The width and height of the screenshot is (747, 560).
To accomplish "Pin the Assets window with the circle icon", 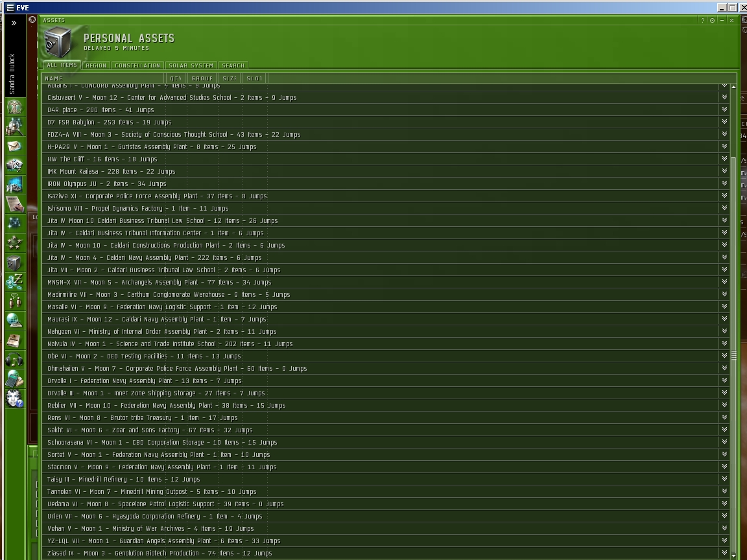I will point(712,20).
